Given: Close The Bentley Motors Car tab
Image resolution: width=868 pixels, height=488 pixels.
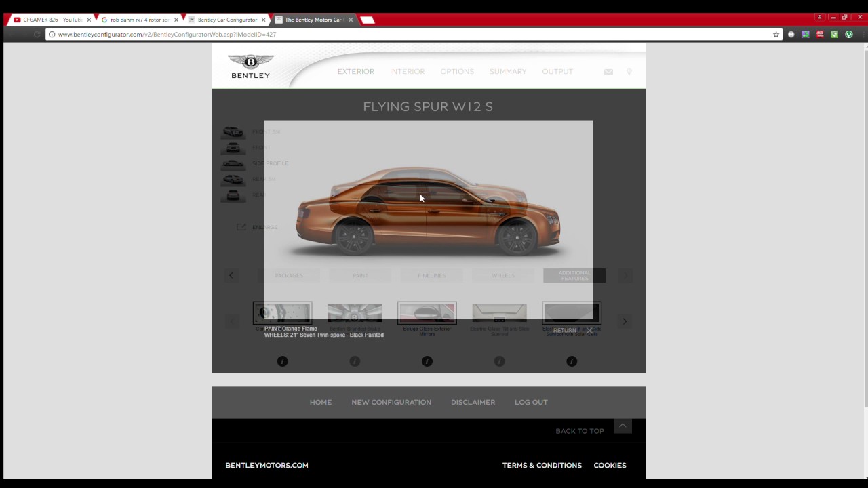Looking at the screenshot, I should click(x=351, y=20).
